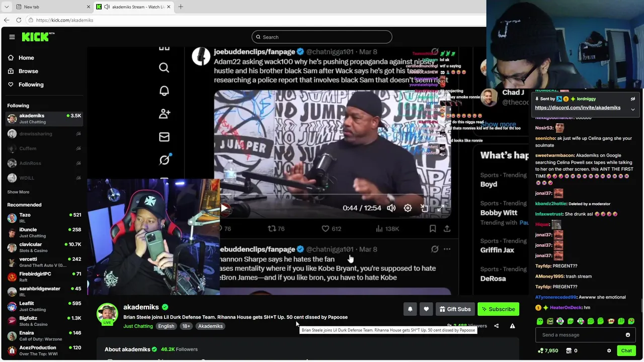Click the Akademiks stream tag
The width and height of the screenshot is (644, 362).
point(210,326)
